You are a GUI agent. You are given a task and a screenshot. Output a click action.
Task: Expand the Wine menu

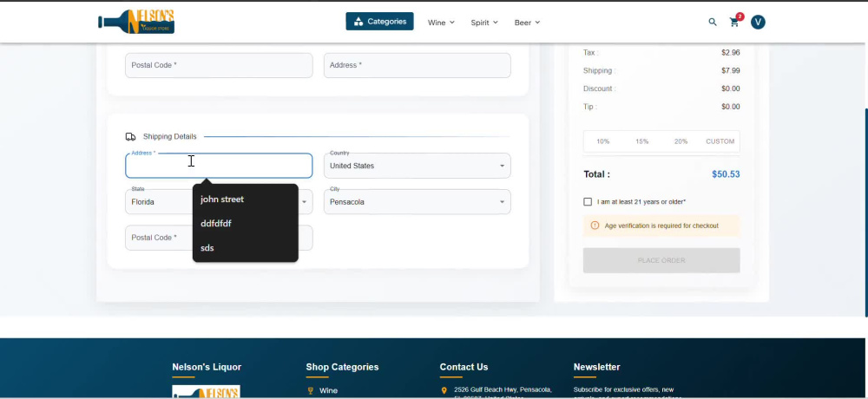441,23
